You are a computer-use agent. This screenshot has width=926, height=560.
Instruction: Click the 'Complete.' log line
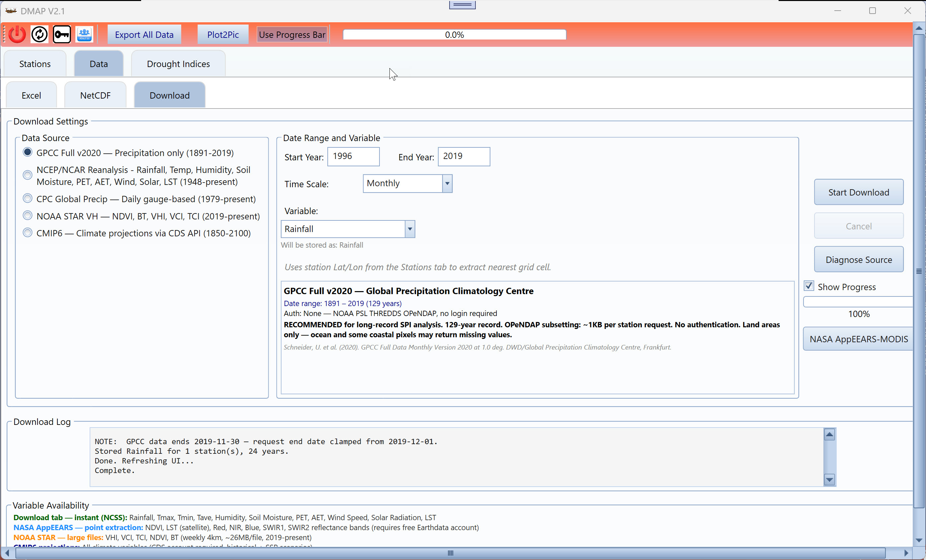click(115, 470)
